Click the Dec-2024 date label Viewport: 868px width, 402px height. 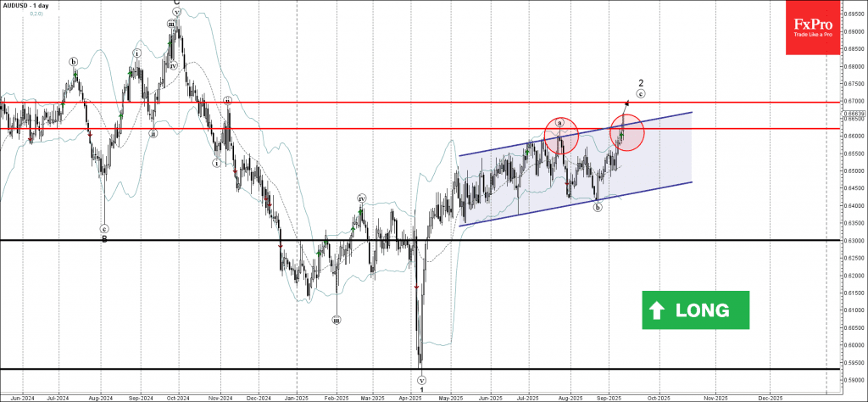point(259,398)
